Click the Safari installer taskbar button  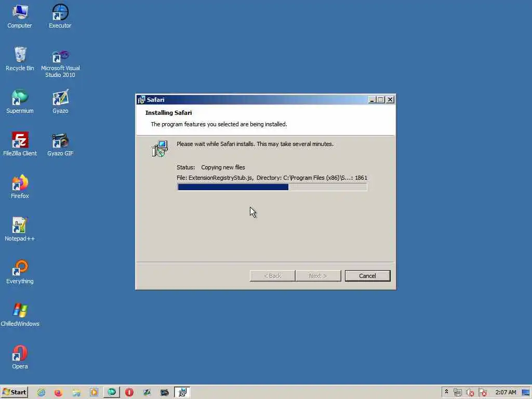coord(182,393)
